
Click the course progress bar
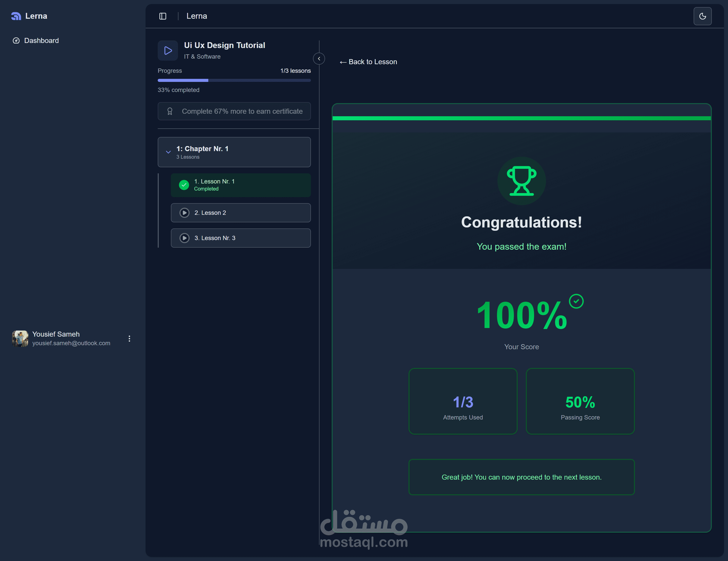(x=234, y=80)
